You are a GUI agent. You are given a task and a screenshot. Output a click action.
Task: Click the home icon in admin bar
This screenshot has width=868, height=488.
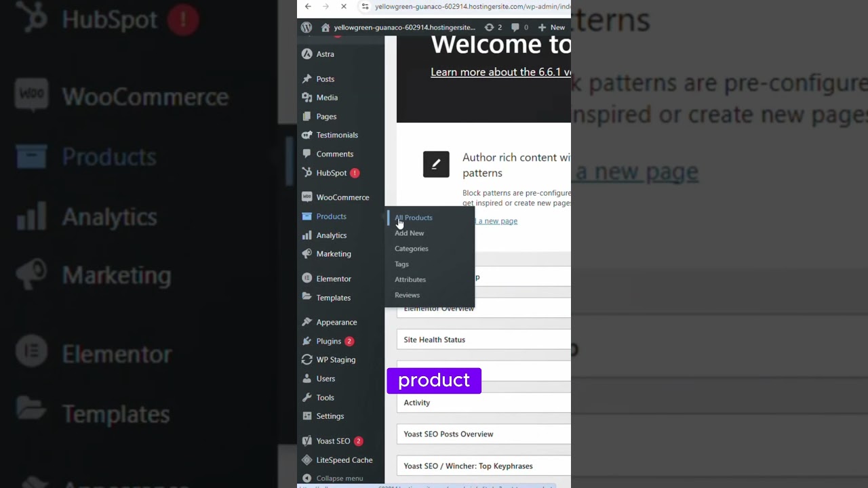click(x=325, y=27)
